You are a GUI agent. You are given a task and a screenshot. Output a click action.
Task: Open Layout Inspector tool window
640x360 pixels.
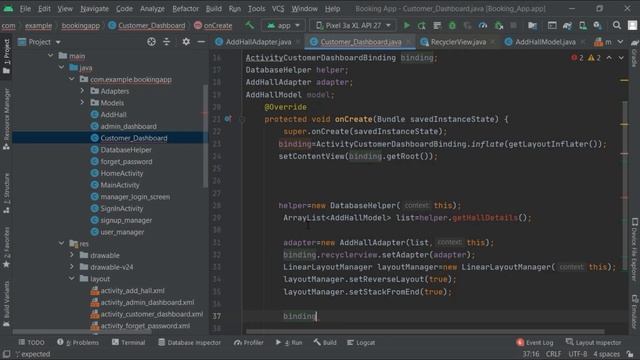pyautogui.click(x=593, y=342)
